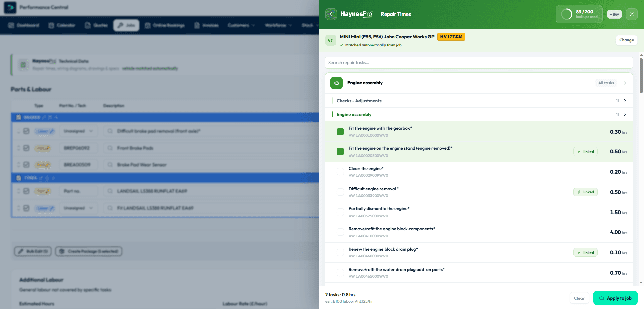The height and width of the screenshot is (309, 644).
Task: Check the Clean the engine task
Action: pos(340,172)
